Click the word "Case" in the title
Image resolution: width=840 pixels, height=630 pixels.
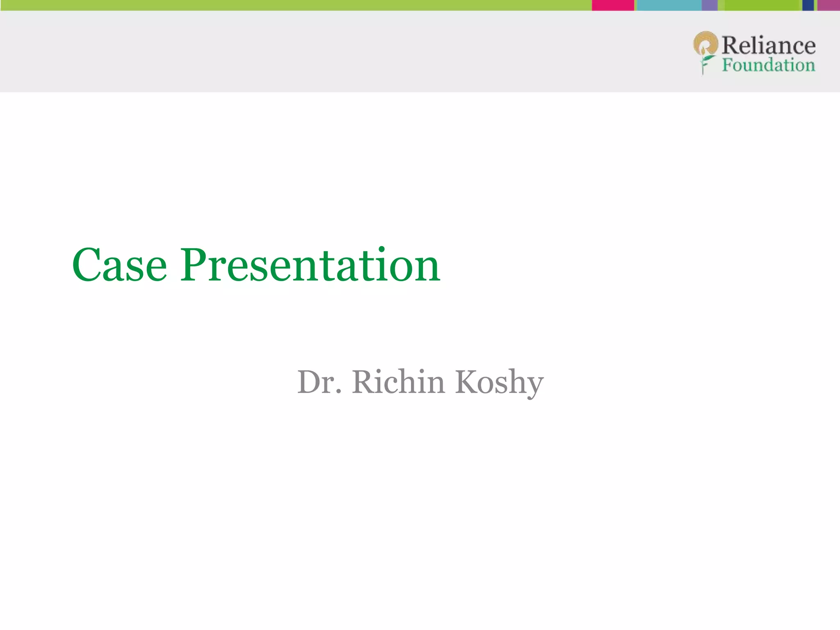[x=119, y=265]
